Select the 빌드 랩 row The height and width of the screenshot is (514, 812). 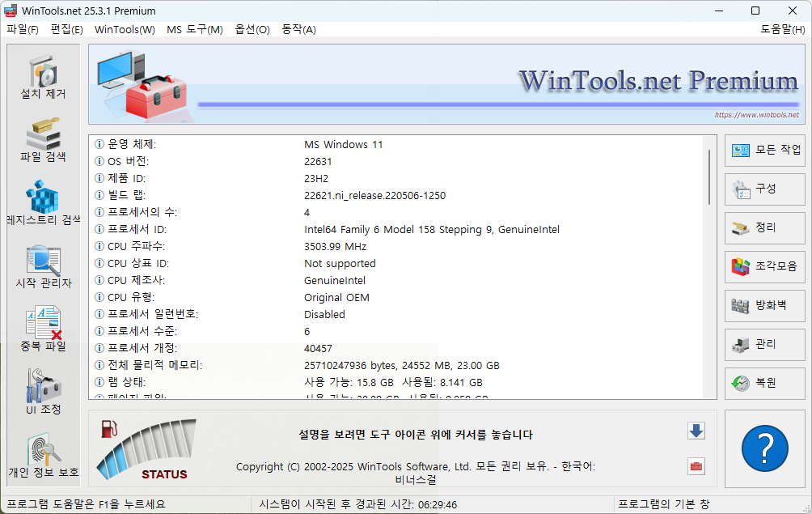pyautogui.click(x=395, y=195)
